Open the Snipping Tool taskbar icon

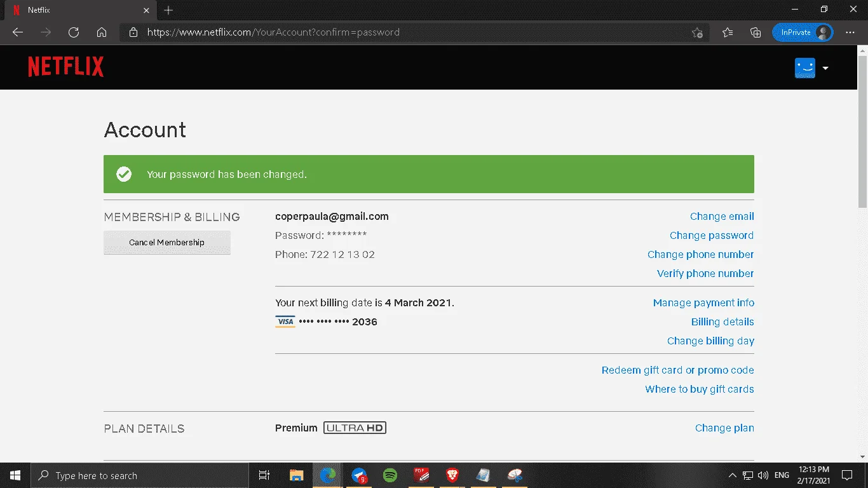click(515, 475)
